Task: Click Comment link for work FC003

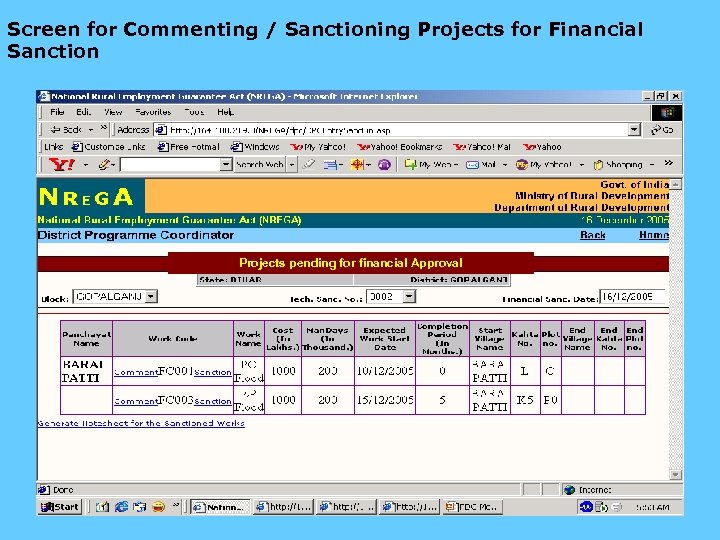Action: click(x=135, y=401)
